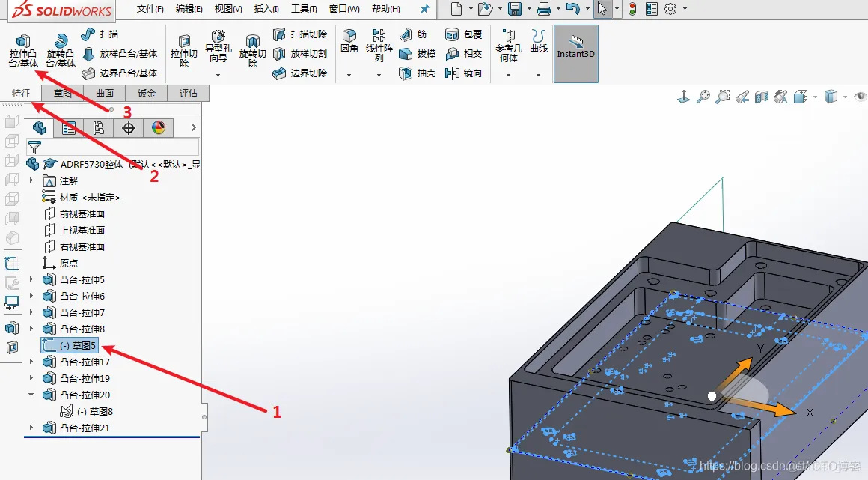Click the Zoom to Fit view icon
This screenshot has width=868, height=480.
(703, 97)
